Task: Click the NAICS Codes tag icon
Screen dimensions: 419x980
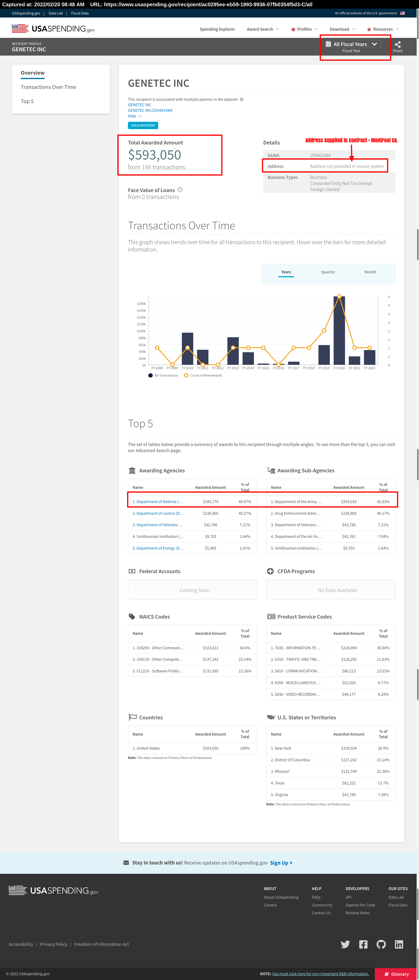Action: 132,617
